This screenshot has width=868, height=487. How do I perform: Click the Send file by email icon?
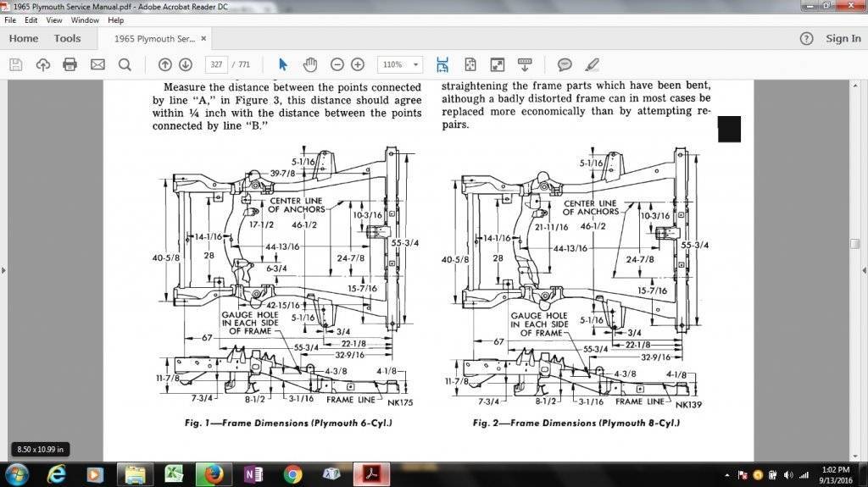click(x=97, y=64)
